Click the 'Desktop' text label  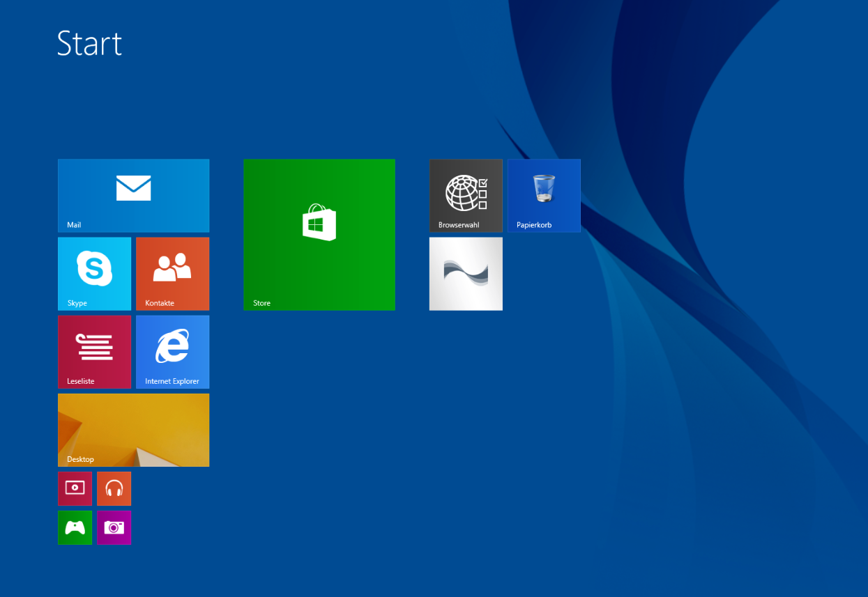click(x=80, y=459)
